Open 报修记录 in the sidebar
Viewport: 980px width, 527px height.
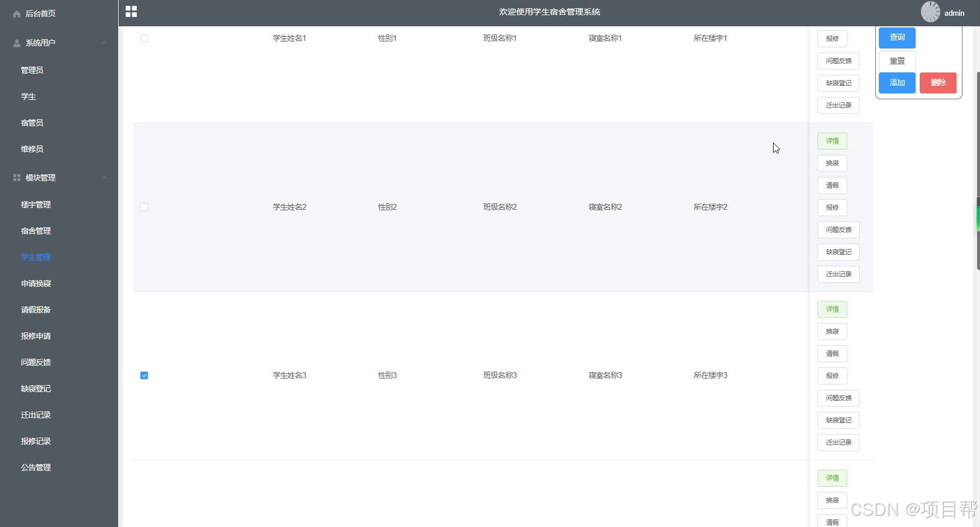(36, 441)
